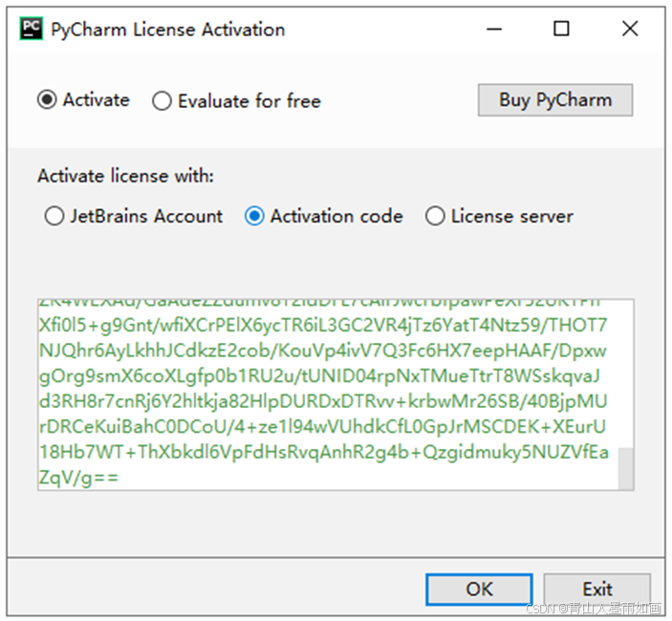The image size is (672, 621).
Task: Click code line starting with 18Hb7WT+ThXbk
Action: 323,452
